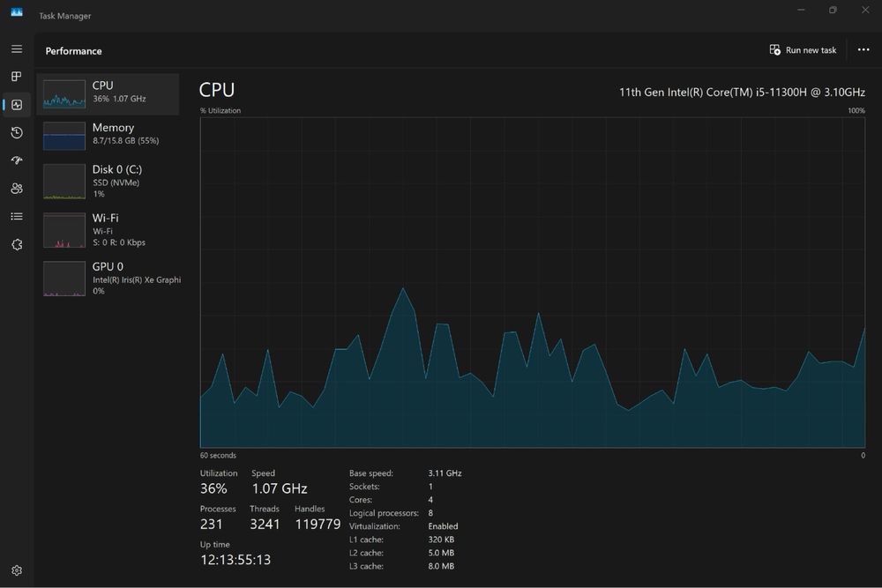Screen dimensions: 882x588
Task: Select the CPU performance entry
Action: pos(108,93)
